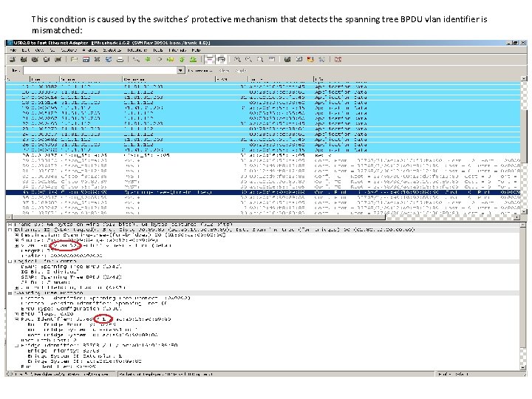Open the Edit menu
The width and height of the screenshot is (532, 399).
coord(26,50)
